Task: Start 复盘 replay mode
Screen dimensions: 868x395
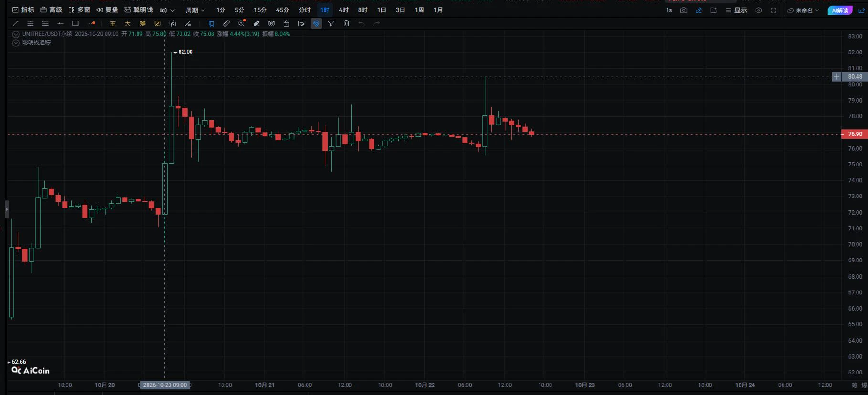Action: click(x=107, y=10)
